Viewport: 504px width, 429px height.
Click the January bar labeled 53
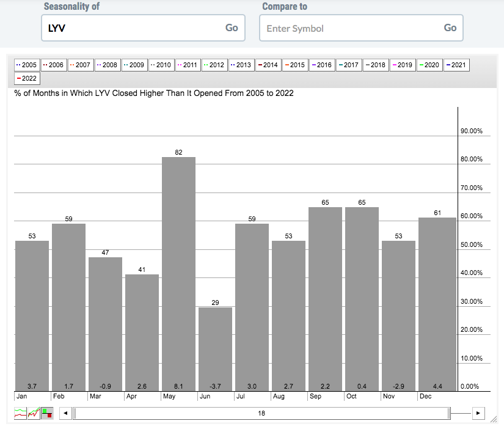(x=32, y=316)
